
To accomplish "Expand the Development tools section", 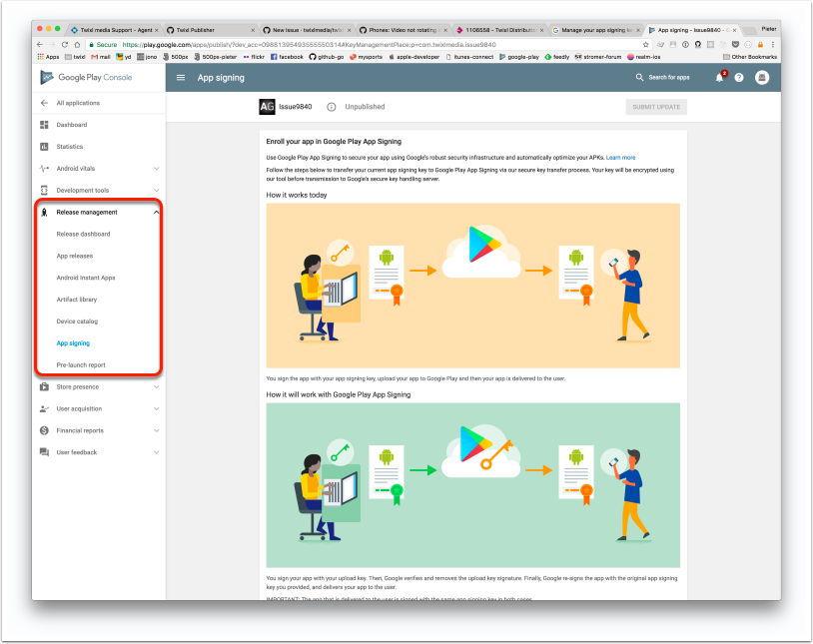I will [x=156, y=191].
